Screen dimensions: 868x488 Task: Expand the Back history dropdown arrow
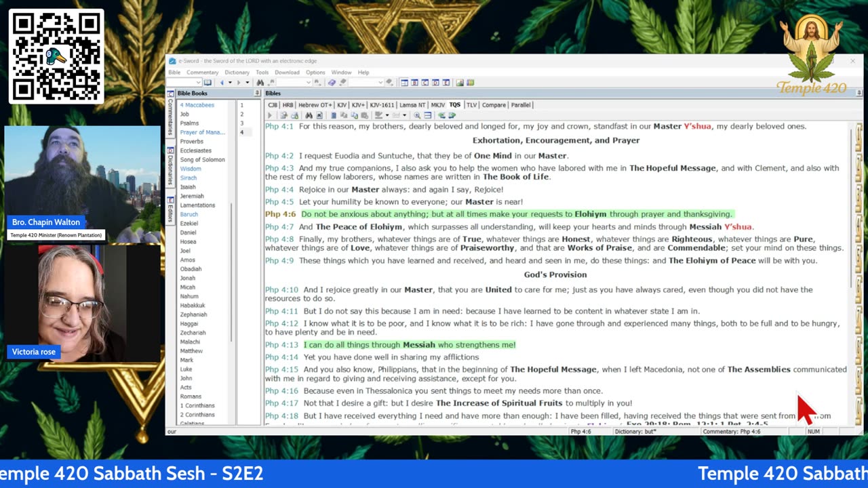(229, 83)
